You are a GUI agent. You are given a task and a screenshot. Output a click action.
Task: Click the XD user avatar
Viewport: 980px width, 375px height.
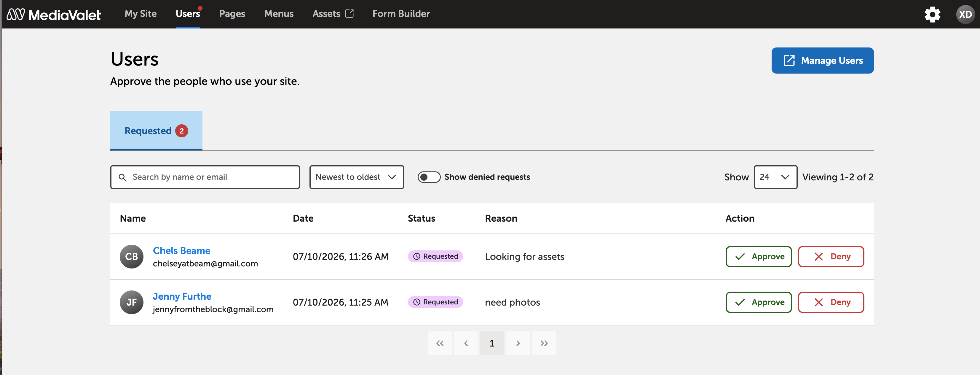tap(965, 15)
